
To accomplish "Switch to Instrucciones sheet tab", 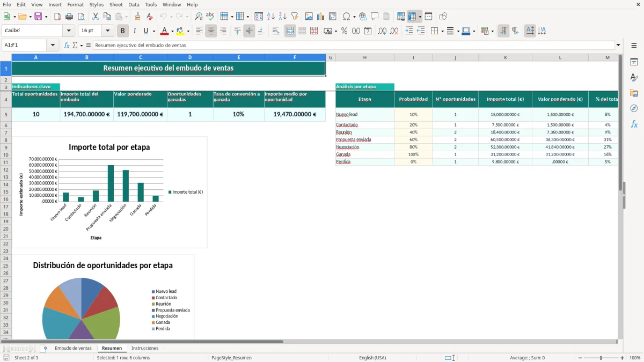I will [145, 349].
